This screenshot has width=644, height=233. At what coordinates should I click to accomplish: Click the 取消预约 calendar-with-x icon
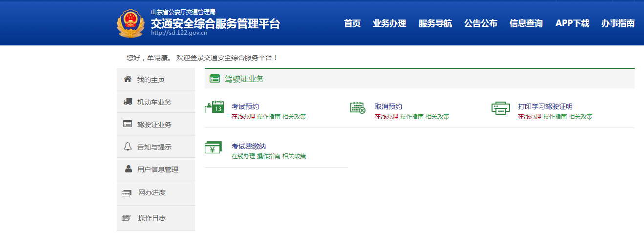358,108
